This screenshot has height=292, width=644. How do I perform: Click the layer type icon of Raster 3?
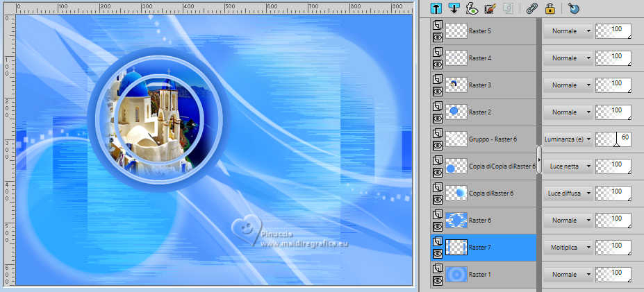(438, 80)
